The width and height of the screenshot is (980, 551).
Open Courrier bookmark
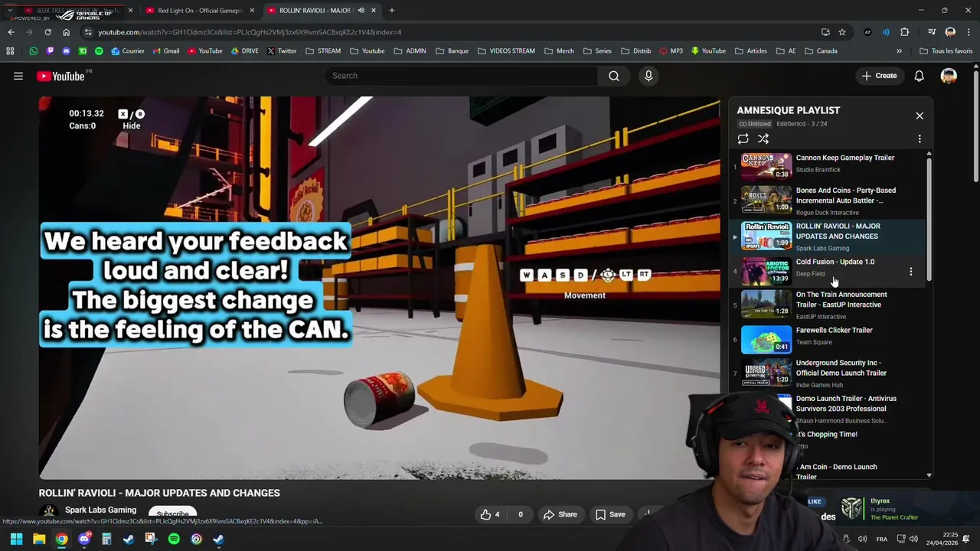click(x=128, y=51)
